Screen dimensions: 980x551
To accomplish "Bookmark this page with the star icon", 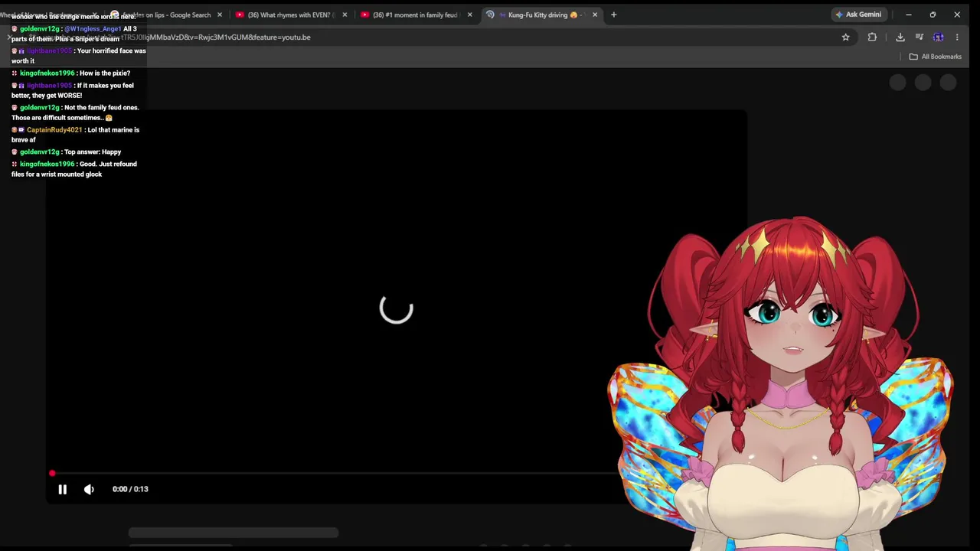I will pyautogui.click(x=845, y=37).
